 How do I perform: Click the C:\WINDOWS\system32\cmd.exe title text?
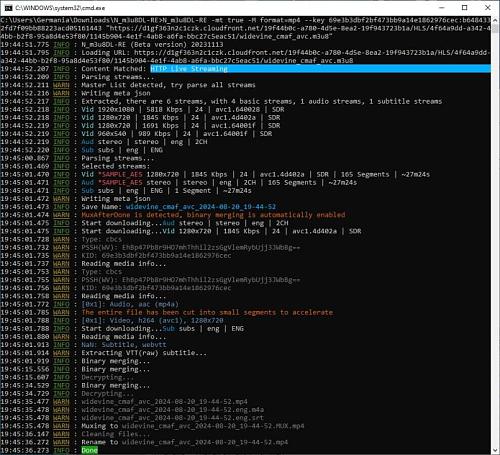60,8
